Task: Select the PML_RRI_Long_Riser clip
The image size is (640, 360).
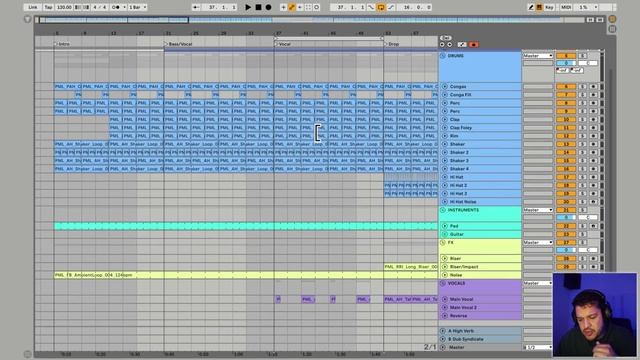Action: [x=411, y=267]
